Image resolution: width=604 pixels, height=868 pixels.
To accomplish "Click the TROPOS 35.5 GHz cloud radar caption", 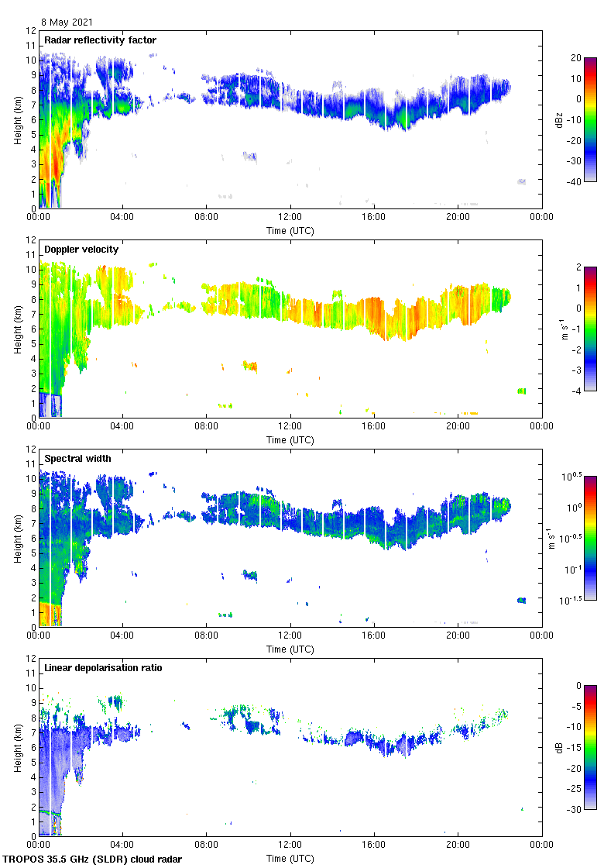I will click(x=93, y=859).
